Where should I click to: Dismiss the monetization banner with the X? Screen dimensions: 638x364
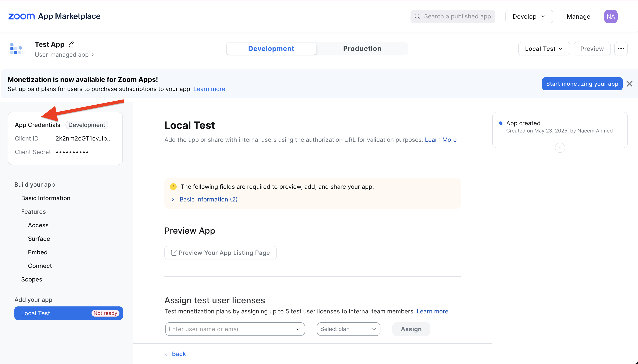tap(629, 84)
